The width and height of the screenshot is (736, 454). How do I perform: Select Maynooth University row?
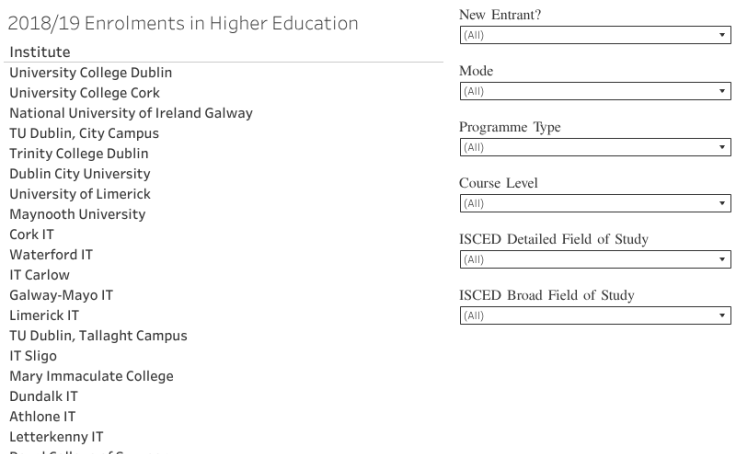(77, 214)
